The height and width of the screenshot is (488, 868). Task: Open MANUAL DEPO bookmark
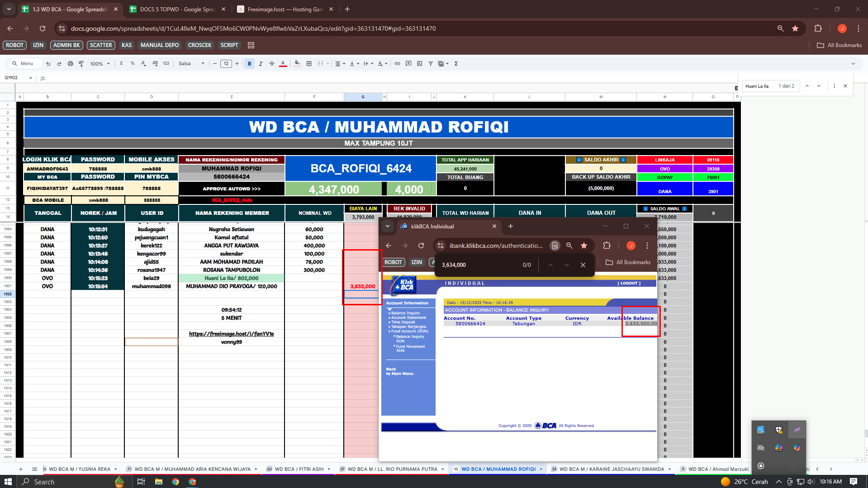coord(160,45)
